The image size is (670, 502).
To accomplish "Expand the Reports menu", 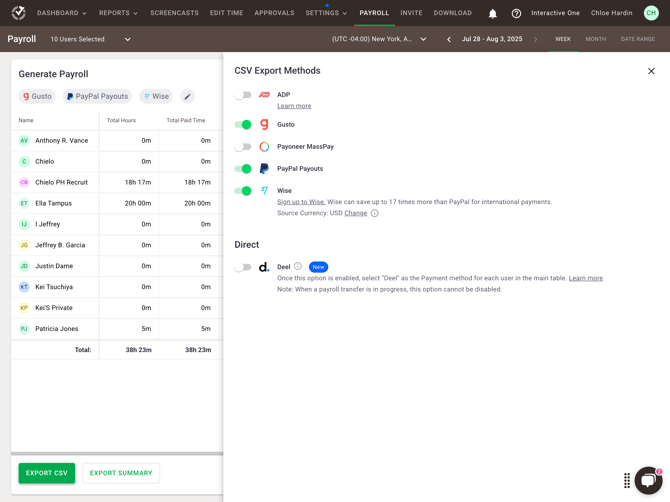I will pos(118,13).
